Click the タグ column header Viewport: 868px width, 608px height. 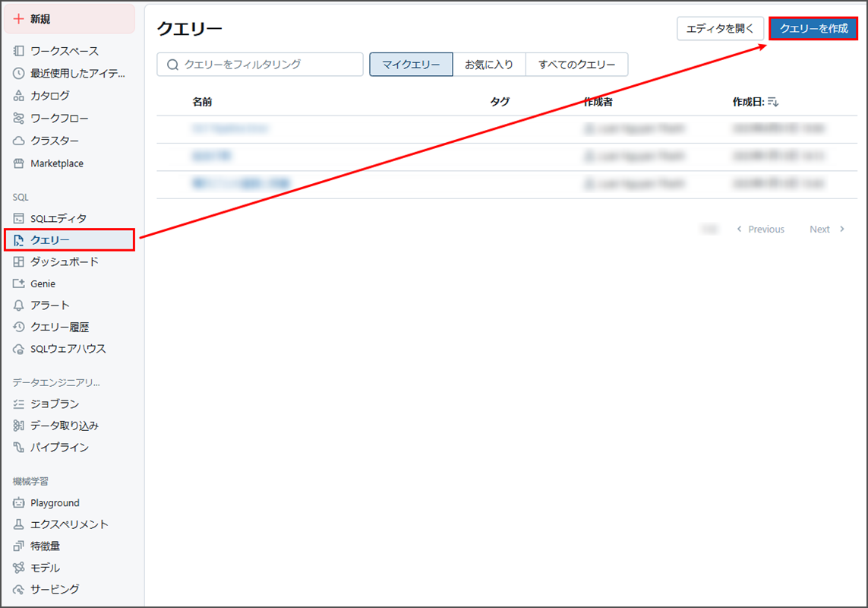(x=500, y=102)
